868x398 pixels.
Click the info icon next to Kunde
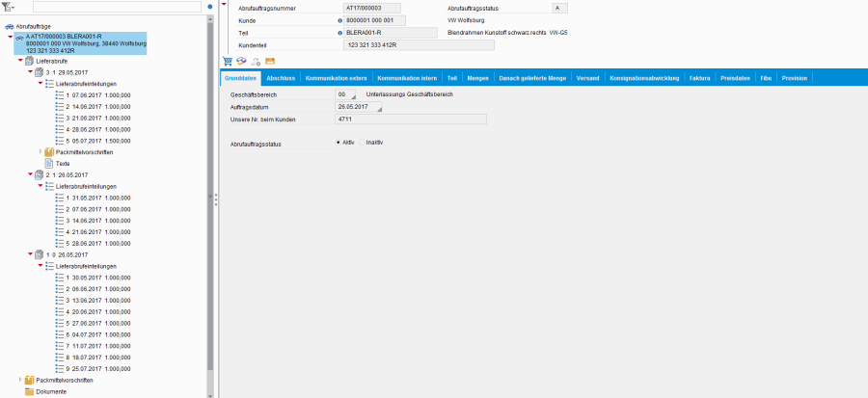coord(340,20)
